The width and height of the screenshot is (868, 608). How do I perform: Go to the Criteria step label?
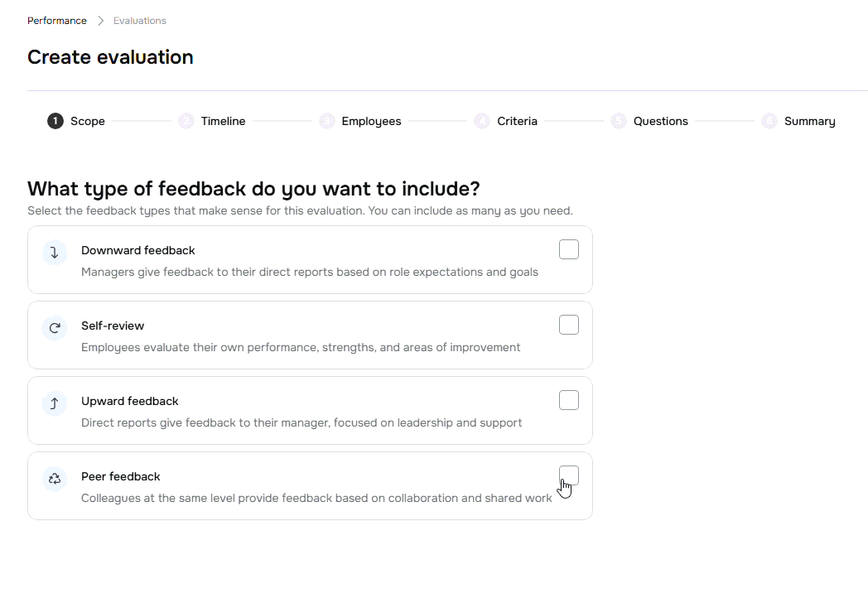(517, 121)
